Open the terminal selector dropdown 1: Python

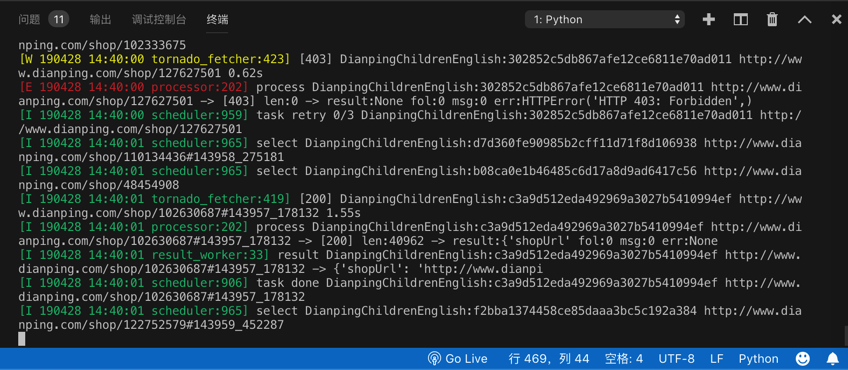click(x=605, y=19)
